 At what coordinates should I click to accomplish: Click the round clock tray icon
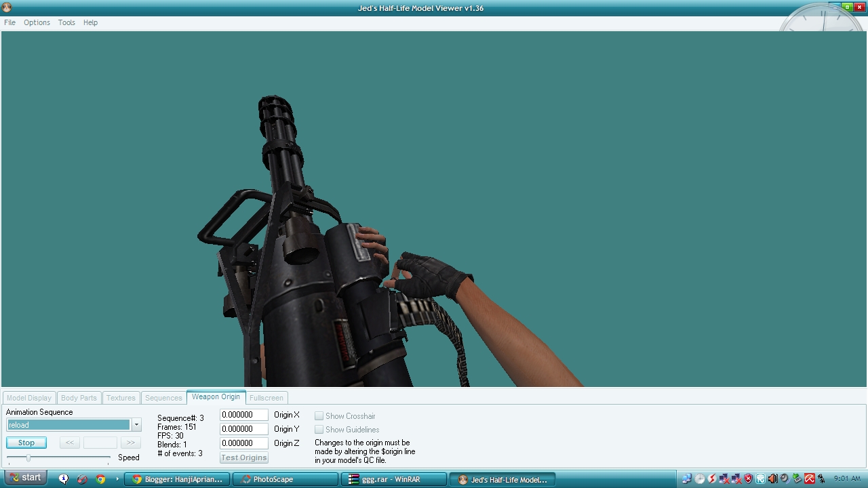700,479
